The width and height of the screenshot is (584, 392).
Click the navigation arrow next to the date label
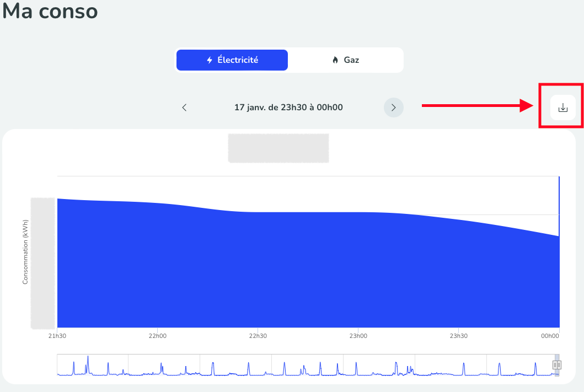pos(393,108)
